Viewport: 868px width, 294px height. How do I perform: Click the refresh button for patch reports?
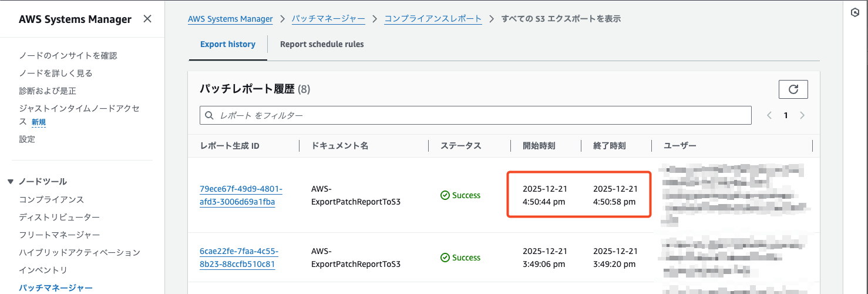[x=793, y=89]
